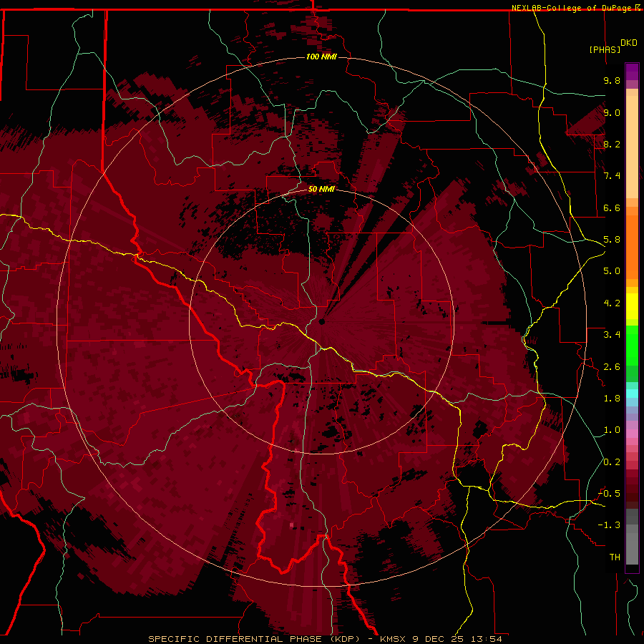Pick the peach segment of the color bar

pyautogui.click(x=632, y=147)
